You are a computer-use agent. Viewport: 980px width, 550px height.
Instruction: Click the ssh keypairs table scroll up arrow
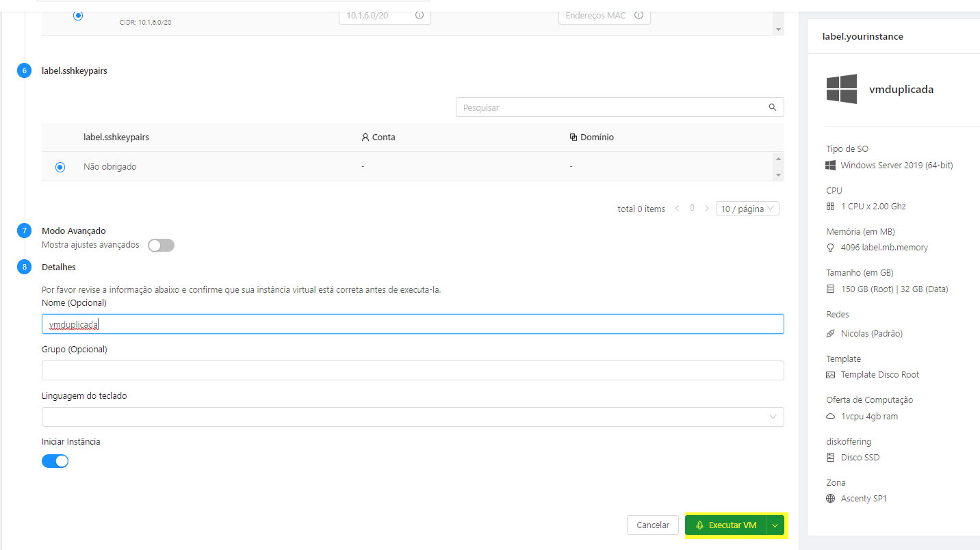pos(777,158)
